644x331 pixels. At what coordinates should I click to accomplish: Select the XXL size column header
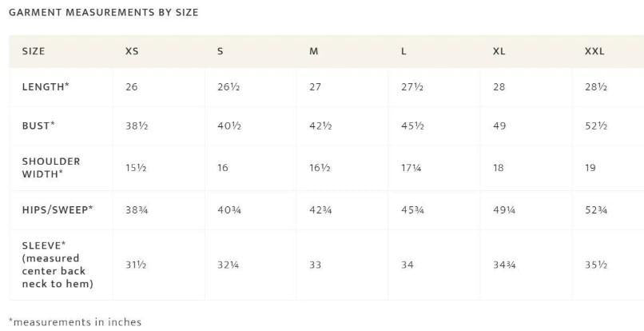pos(594,51)
